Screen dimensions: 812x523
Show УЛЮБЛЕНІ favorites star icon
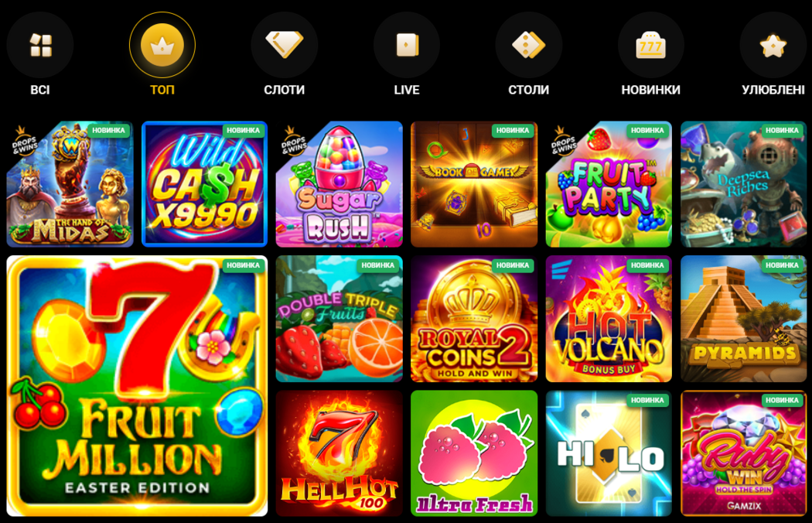[773, 45]
